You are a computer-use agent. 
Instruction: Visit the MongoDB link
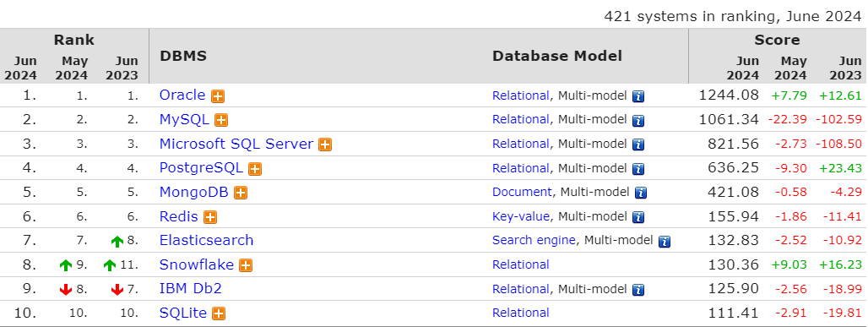point(193,192)
